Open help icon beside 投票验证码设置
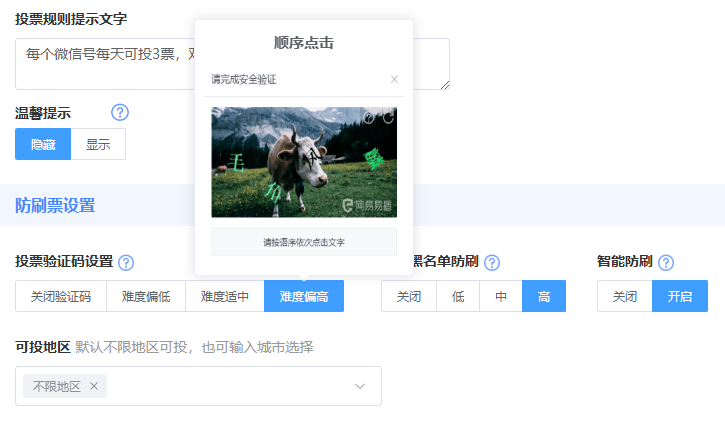 126,263
